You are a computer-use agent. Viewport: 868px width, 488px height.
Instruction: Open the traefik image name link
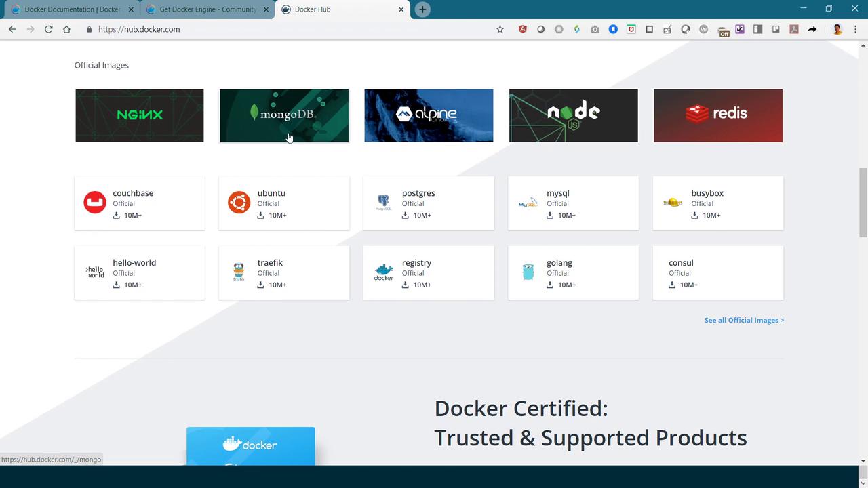click(x=270, y=262)
